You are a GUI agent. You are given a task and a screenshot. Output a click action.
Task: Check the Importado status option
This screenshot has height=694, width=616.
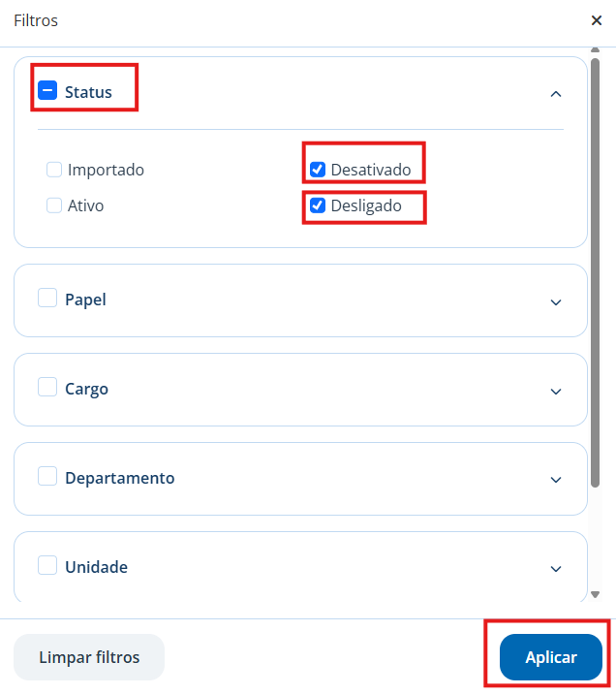tap(54, 169)
